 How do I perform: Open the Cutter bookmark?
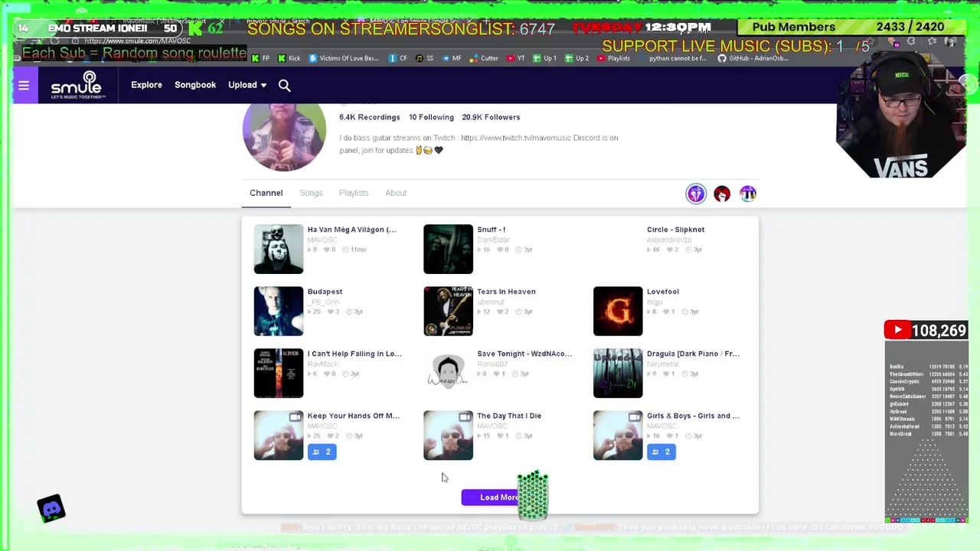pyautogui.click(x=484, y=58)
